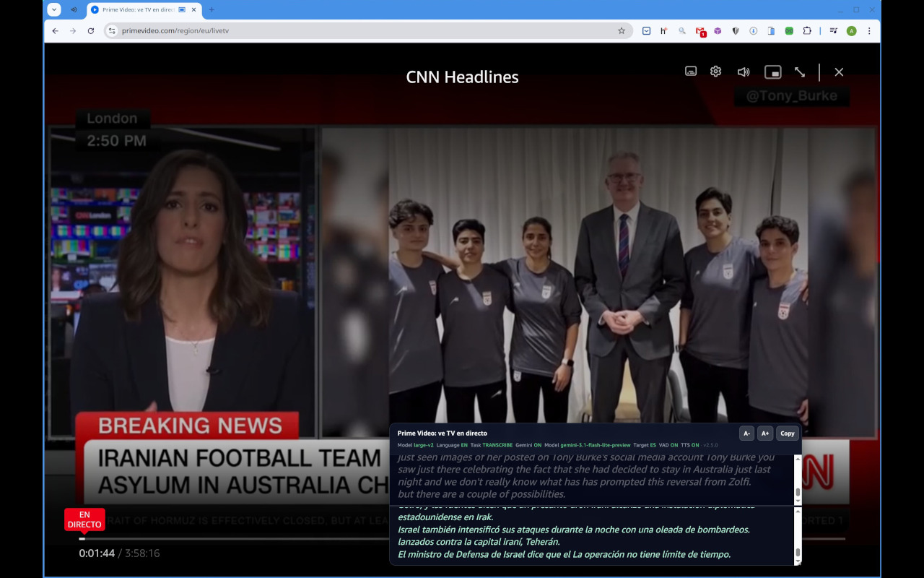Click the overlay title 'Prime Video: ve TV en directo'
Viewport: 924px width, 578px height.
[x=443, y=433]
